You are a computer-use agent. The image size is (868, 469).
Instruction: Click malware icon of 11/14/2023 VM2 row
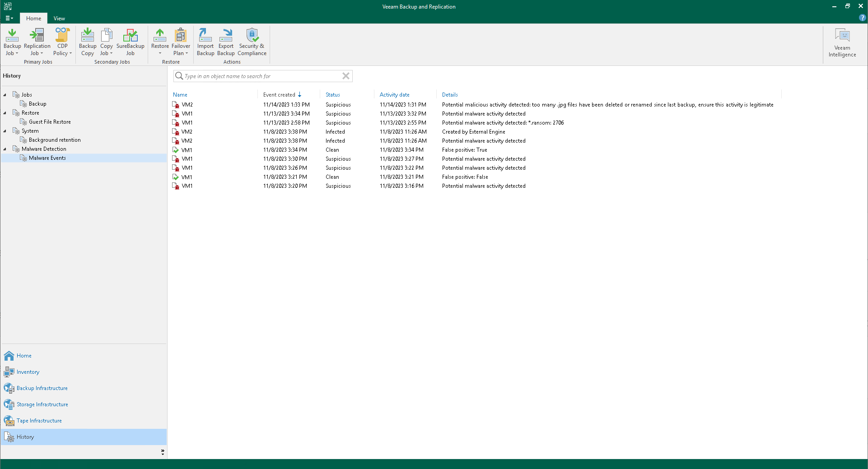coord(176,105)
